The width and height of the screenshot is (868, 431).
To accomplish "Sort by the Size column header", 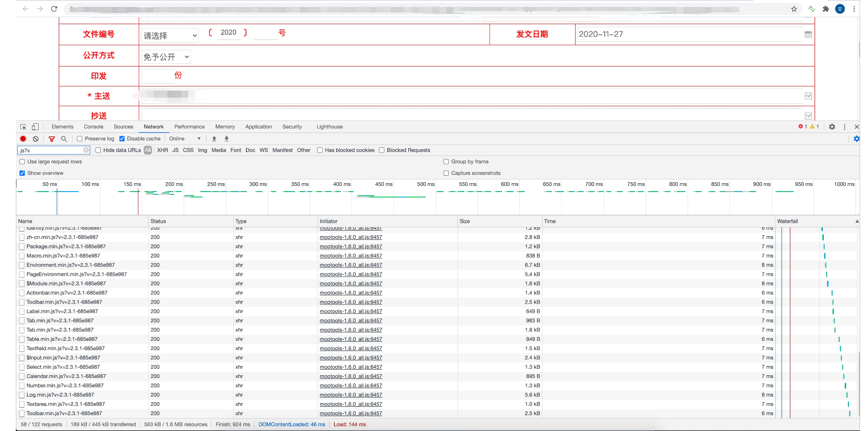I will click(499, 221).
